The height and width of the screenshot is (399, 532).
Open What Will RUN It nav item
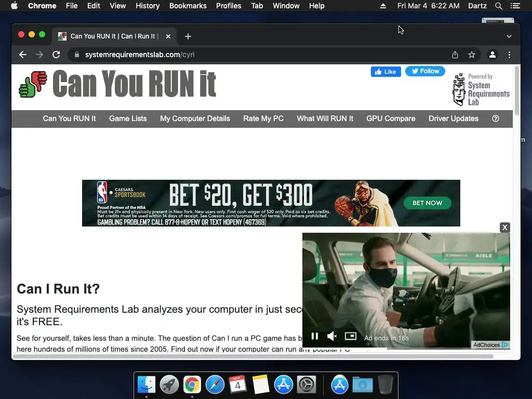pyautogui.click(x=325, y=118)
